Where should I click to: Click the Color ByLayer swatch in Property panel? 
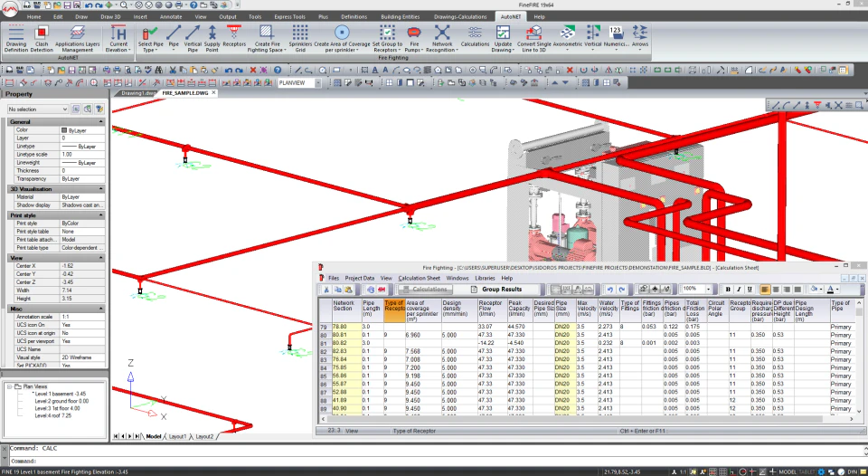point(64,130)
